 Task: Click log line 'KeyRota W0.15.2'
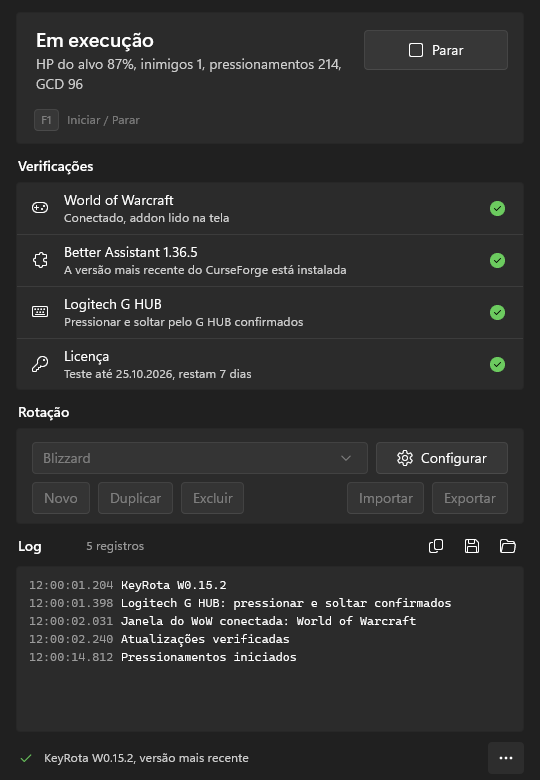tap(174, 585)
